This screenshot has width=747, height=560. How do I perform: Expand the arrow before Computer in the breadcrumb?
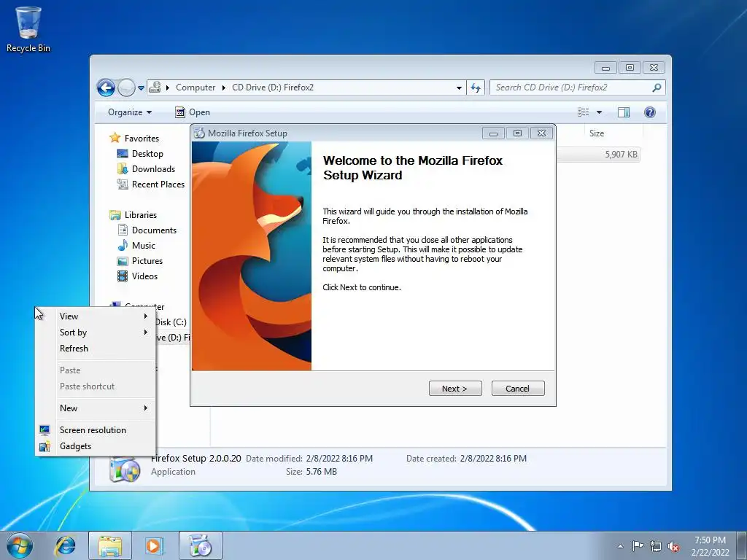[168, 87]
